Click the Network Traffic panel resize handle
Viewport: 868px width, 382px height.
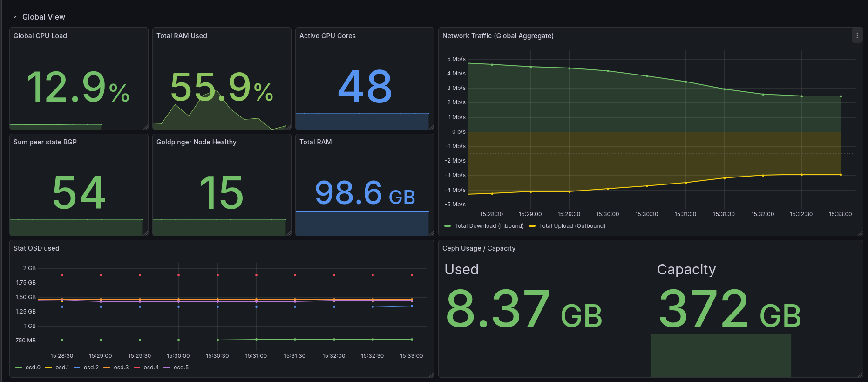coord(861,233)
